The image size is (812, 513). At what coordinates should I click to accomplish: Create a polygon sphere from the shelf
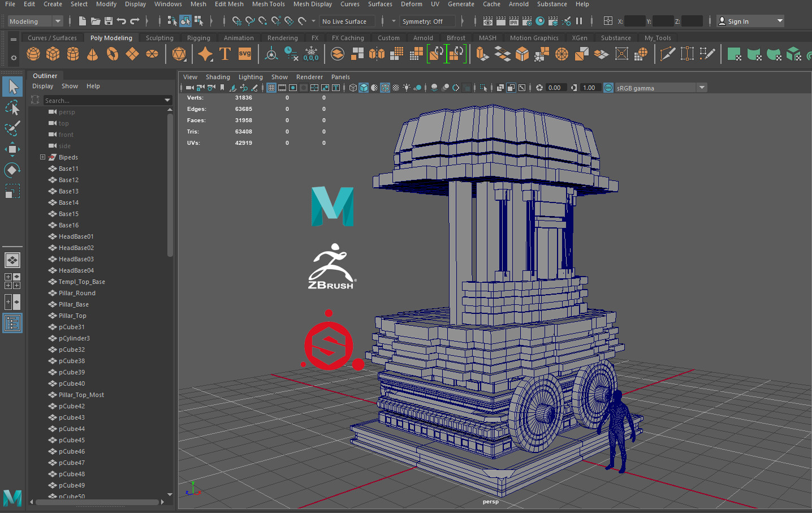tap(33, 54)
